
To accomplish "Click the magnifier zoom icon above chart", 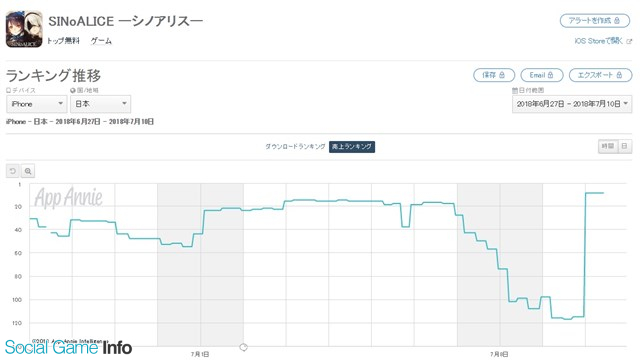I will click(x=28, y=171).
